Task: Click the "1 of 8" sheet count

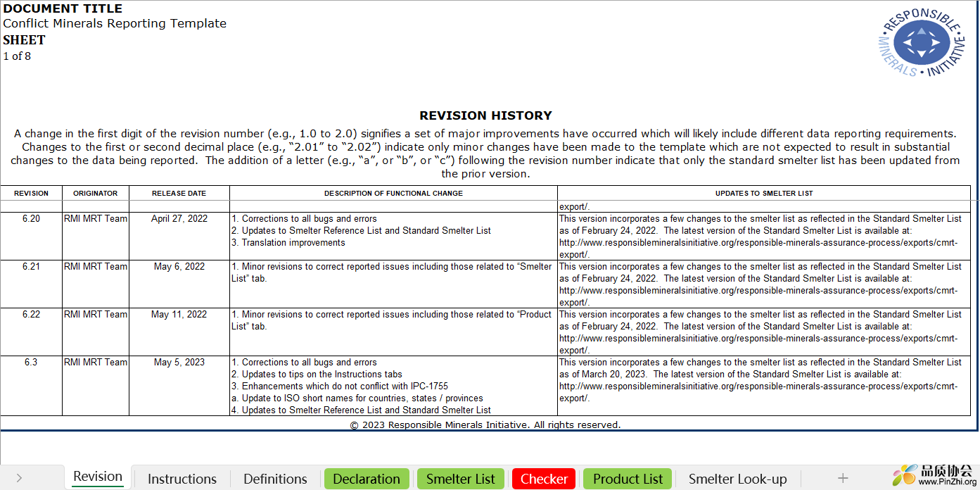Action: (17, 56)
